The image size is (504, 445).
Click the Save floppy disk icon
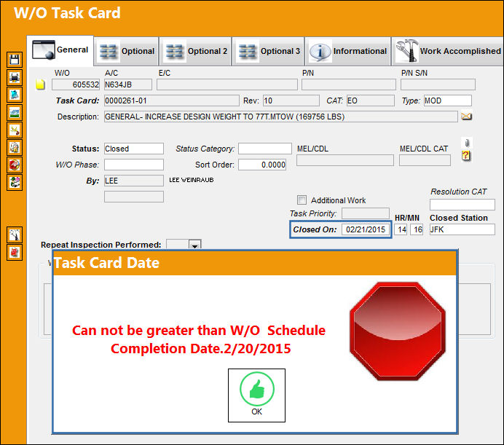[15, 60]
